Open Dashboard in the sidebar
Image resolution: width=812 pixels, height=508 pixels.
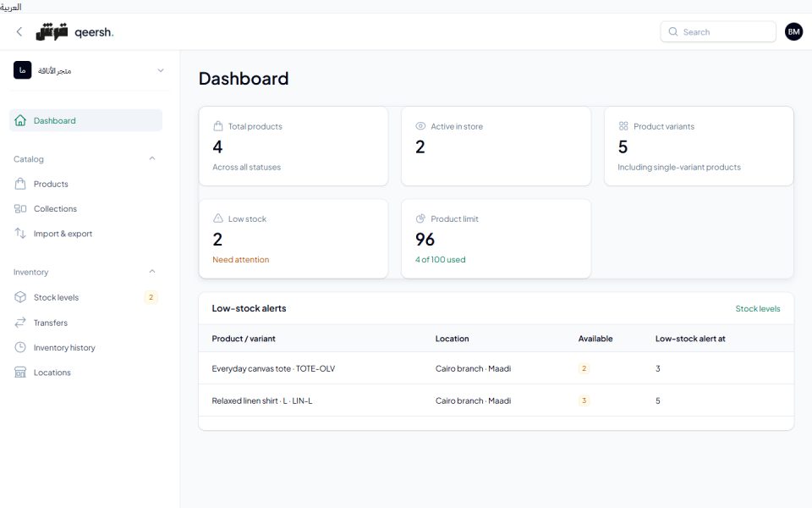click(x=86, y=120)
